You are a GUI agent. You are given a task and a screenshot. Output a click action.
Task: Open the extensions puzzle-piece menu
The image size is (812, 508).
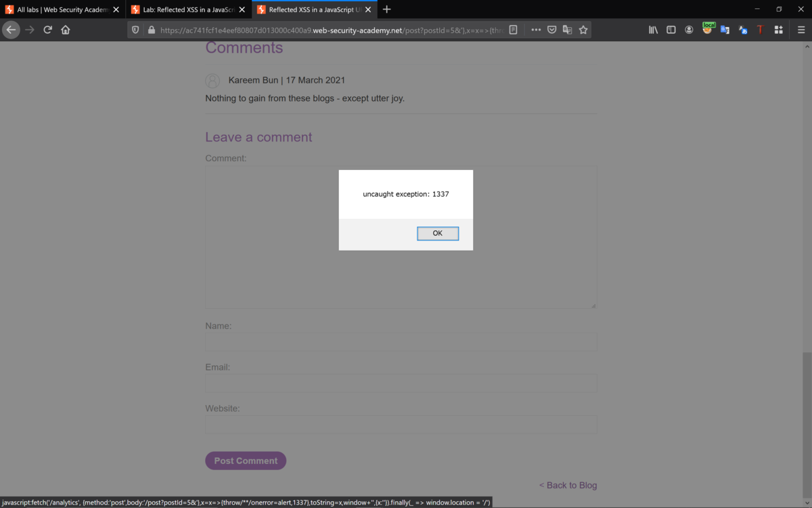(777, 29)
